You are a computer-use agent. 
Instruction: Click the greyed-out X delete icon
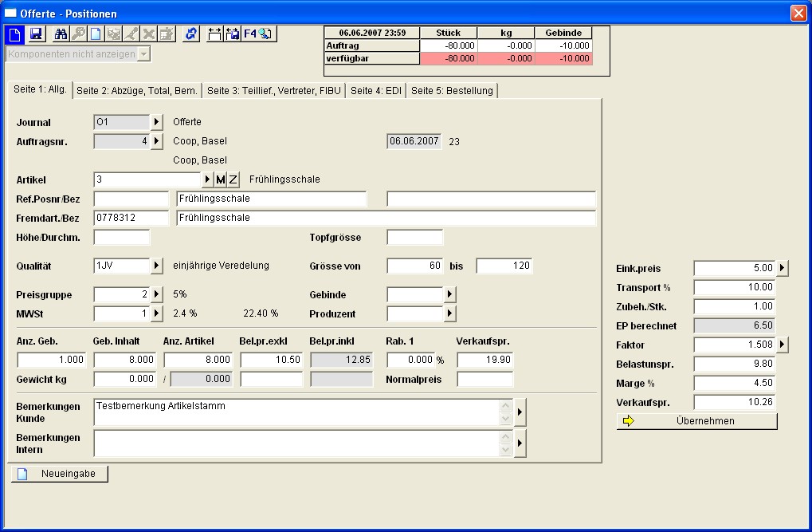click(149, 34)
